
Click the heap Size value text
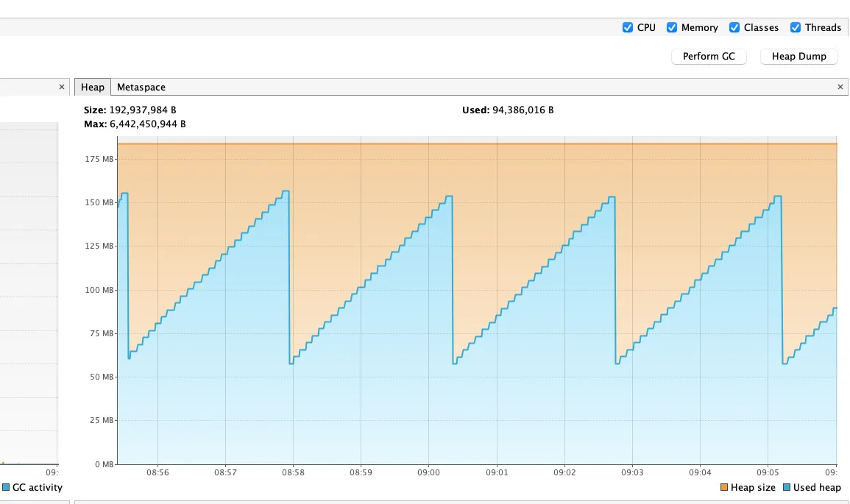tap(143, 110)
